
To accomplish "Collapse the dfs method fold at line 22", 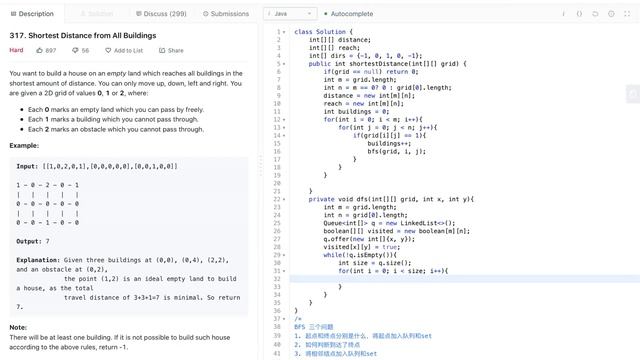I will pos(284,199).
